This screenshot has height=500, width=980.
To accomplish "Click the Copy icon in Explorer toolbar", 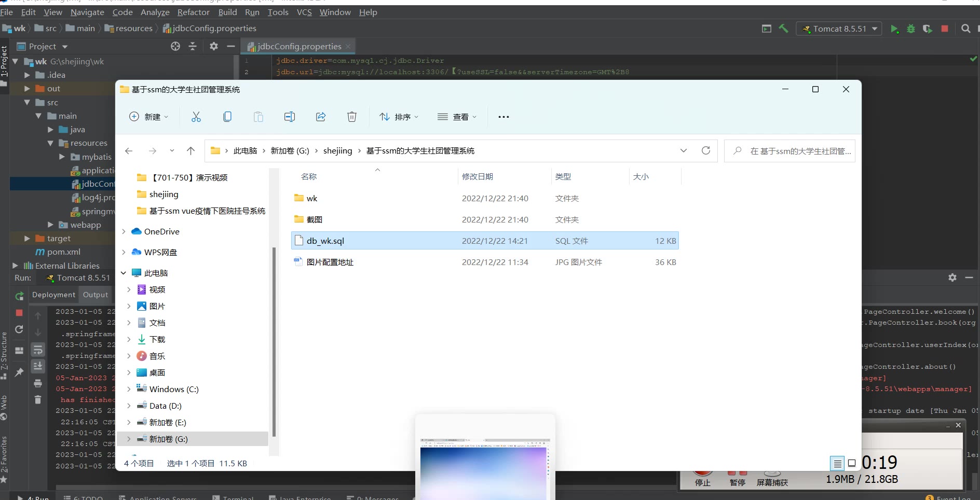I will click(x=227, y=117).
